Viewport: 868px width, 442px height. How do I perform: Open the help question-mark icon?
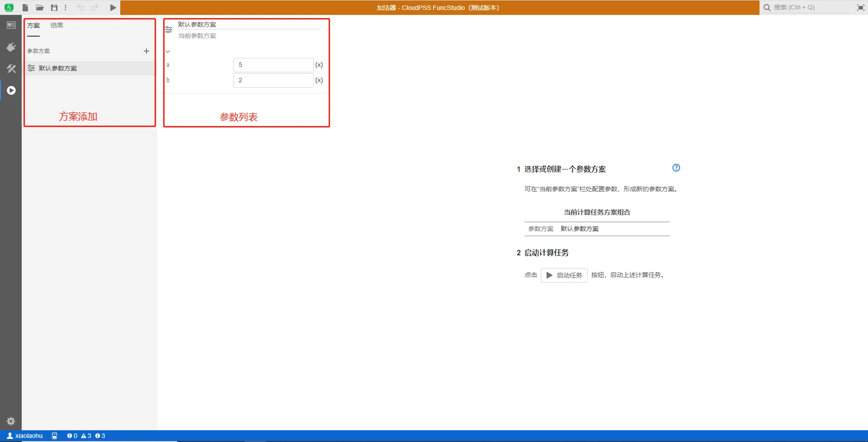click(x=676, y=168)
